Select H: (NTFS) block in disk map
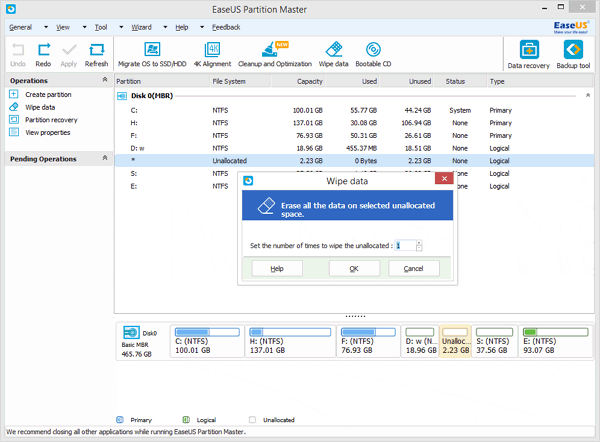Screen dimensions: 600x442 [x=290, y=341]
